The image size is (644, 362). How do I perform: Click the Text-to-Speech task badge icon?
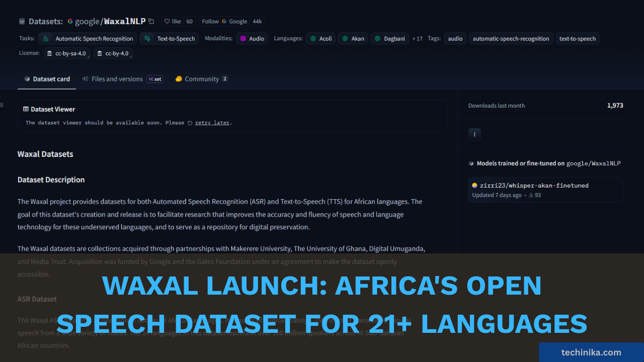tap(147, 38)
